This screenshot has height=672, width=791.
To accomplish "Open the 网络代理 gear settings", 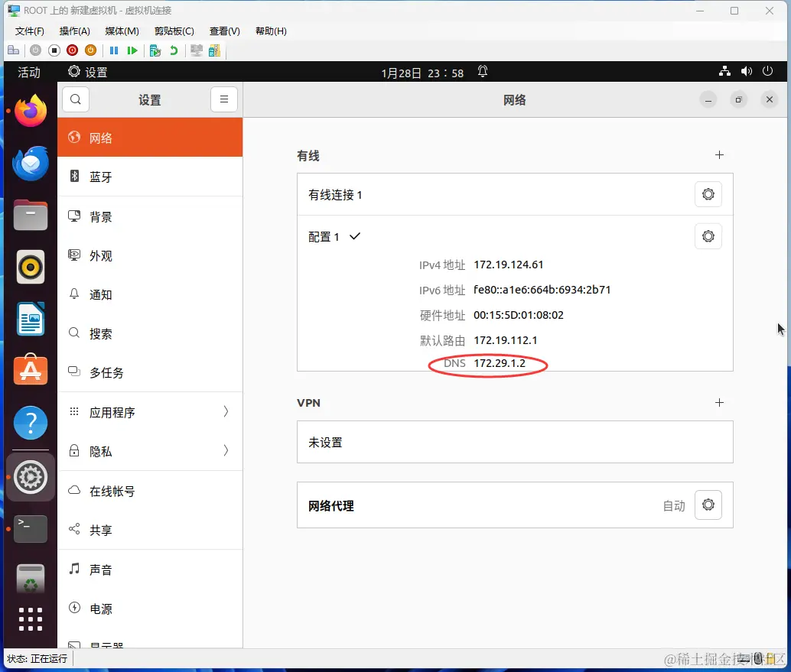I will click(x=708, y=505).
